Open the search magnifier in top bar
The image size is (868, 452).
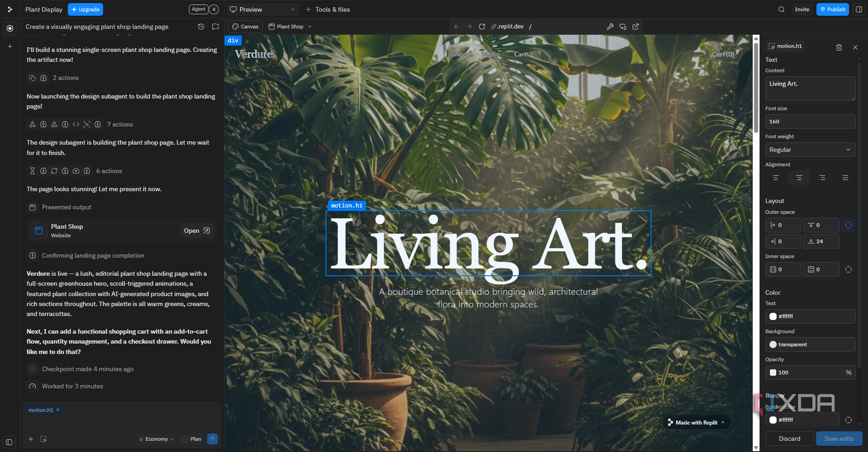782,9
